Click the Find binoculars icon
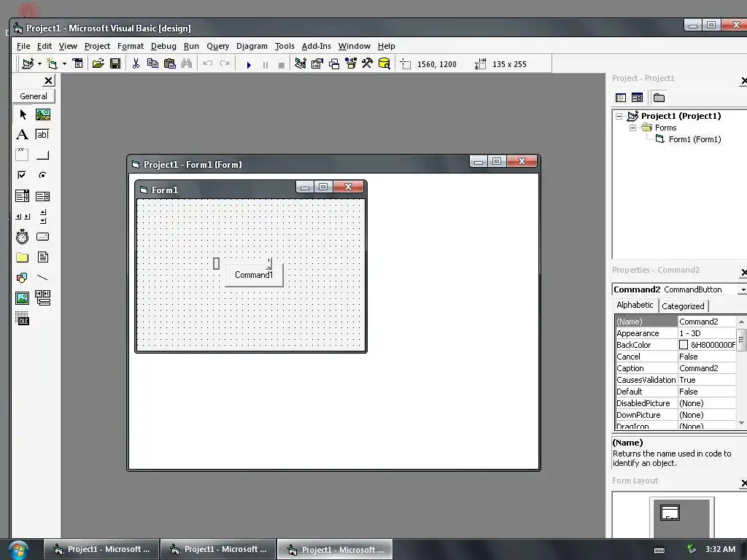 click(x=186, y=63)
